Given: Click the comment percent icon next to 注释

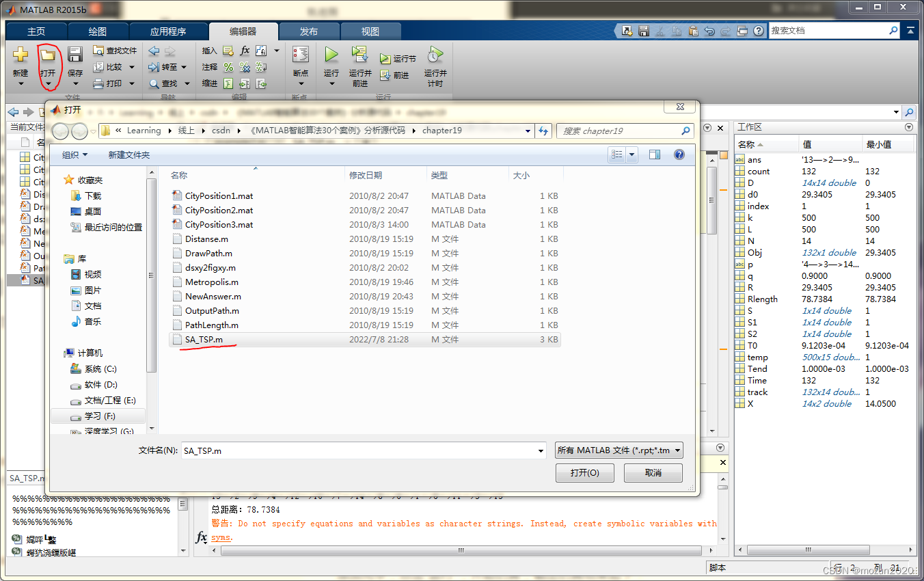Looking at the screenshot, I should point(228,67).
